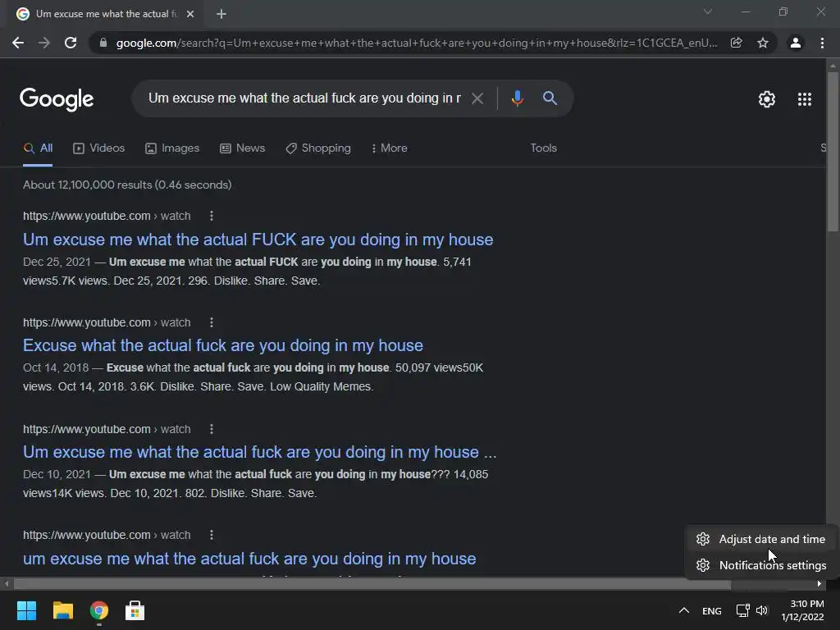Open Chrome's three-dot menu
Image resolution: width=840 pixels, height=630 pixels.
[x=822, y=43]
